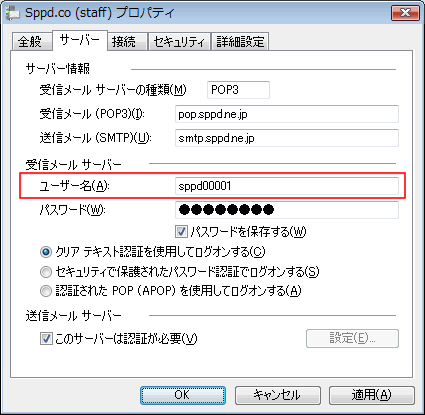Toggle このサーバーは認証が必要 checkbox
This screenshot has height=415, width=425.
point(46,339)
